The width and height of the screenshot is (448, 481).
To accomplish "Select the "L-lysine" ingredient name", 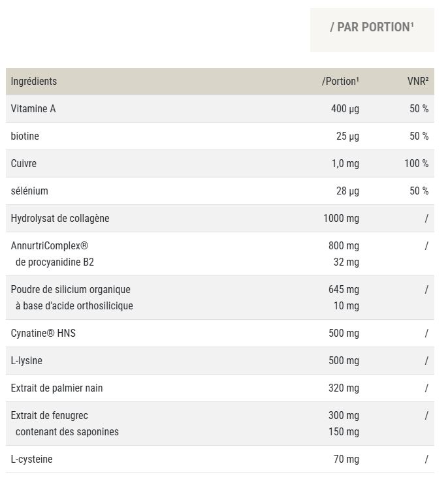I will [27, 361].
